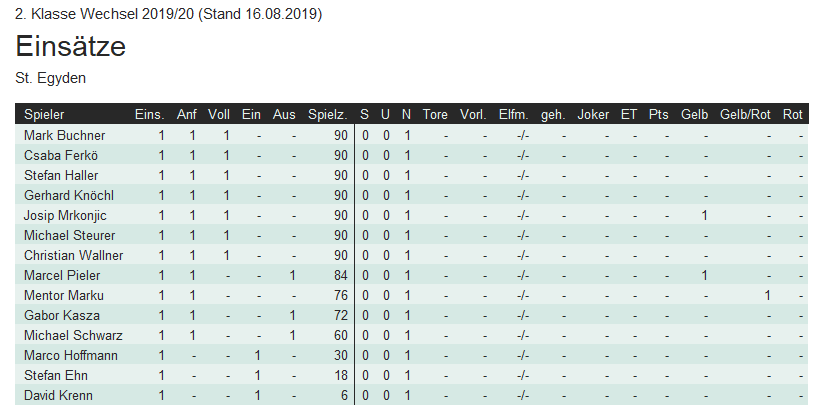Click the Joker column header
The height and width of the screenshot is (412, 823).
593,114
